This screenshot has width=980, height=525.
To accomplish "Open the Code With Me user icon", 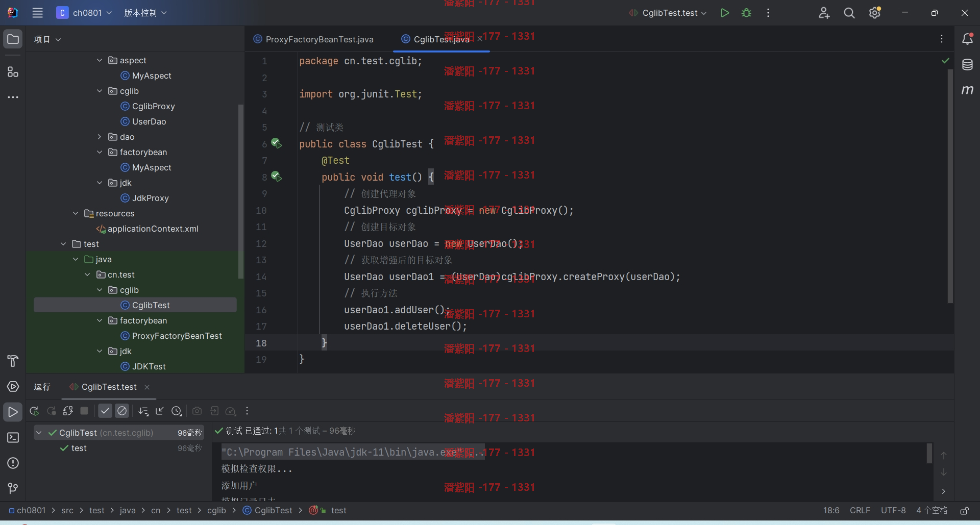I will pyautogui.click(x=824, y=13).
